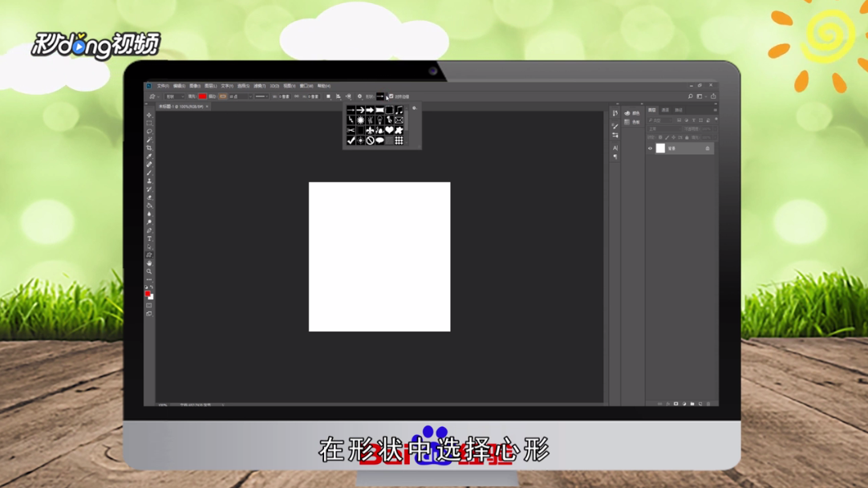Choose the music note shape in picker
The width and height of the screenshot is (868, 488).
pos(400,110)
